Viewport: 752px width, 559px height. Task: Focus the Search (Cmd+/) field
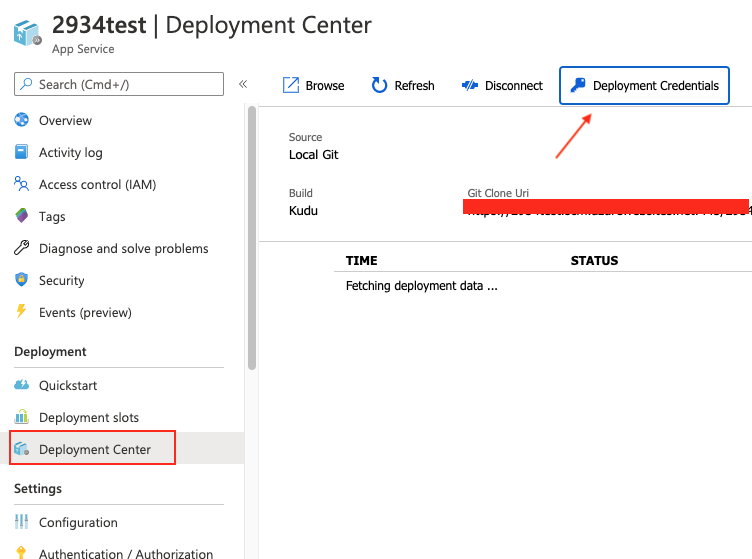[x=119, y=84]
